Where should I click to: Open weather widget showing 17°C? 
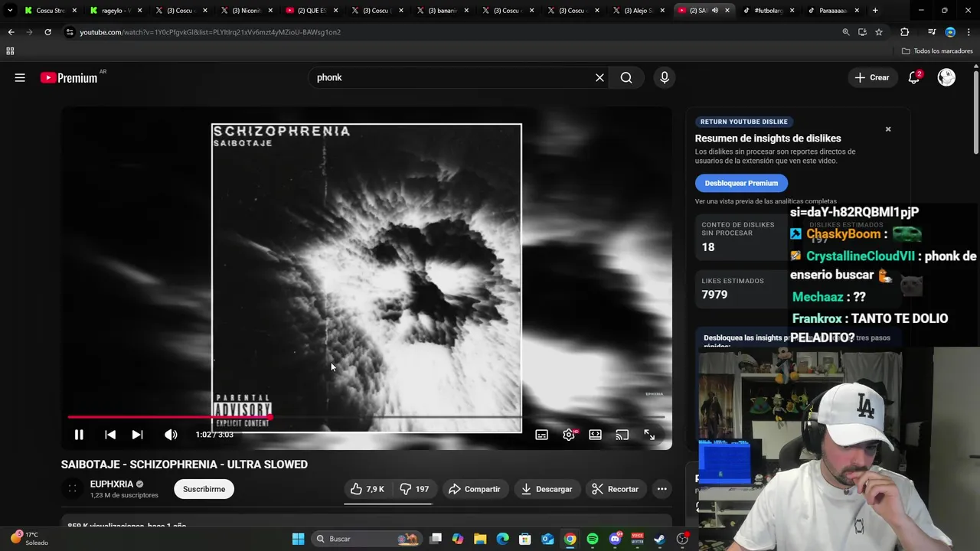pos(29,539)
